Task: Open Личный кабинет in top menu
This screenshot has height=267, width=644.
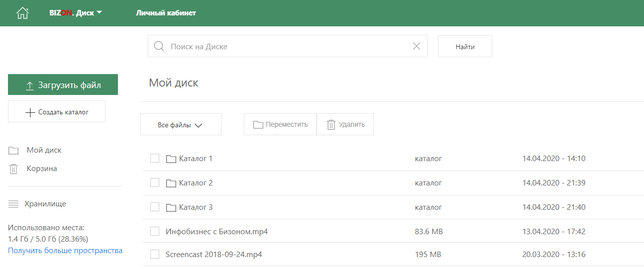Action: click(x=166, y=13)
